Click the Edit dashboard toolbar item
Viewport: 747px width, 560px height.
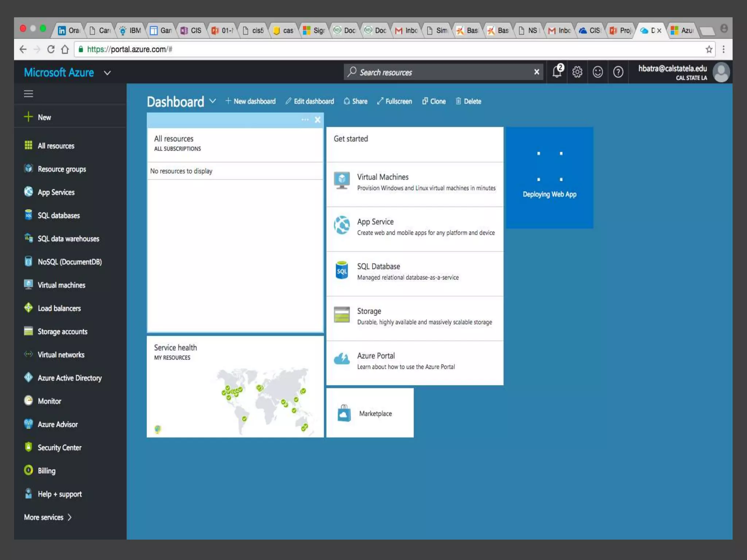[x=309, y=101]
